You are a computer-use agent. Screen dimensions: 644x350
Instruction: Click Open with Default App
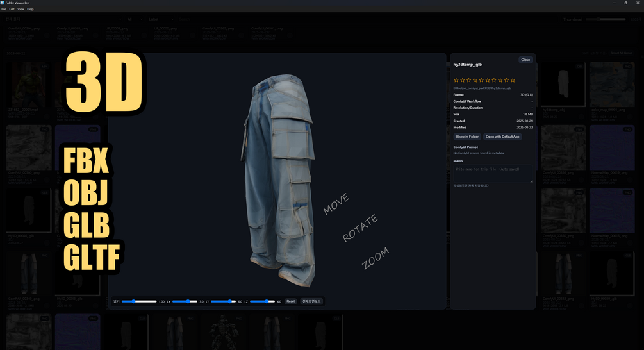tap(502, 137)
